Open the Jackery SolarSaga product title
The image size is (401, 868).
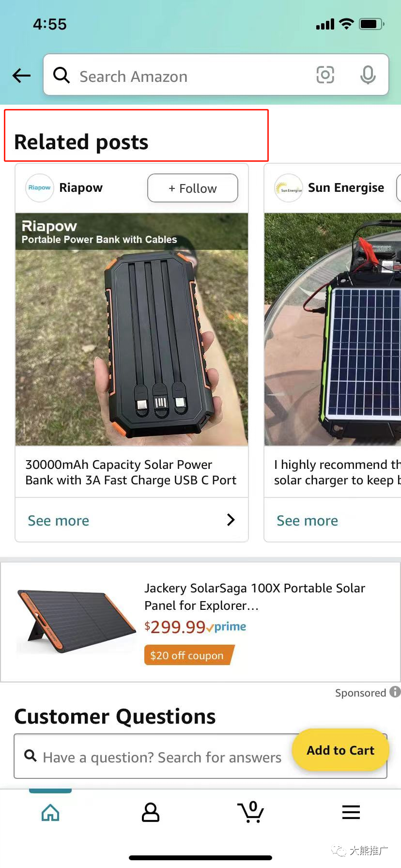255,596
